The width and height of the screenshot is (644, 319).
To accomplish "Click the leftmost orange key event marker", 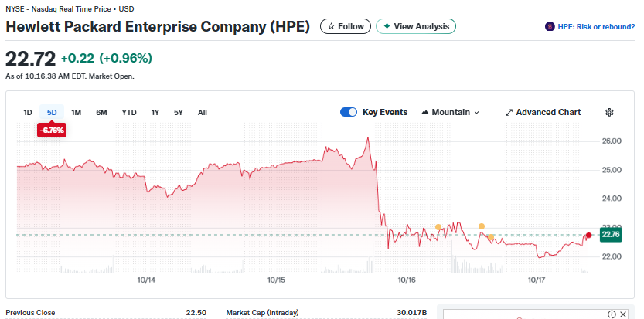I will click(438, 227).
